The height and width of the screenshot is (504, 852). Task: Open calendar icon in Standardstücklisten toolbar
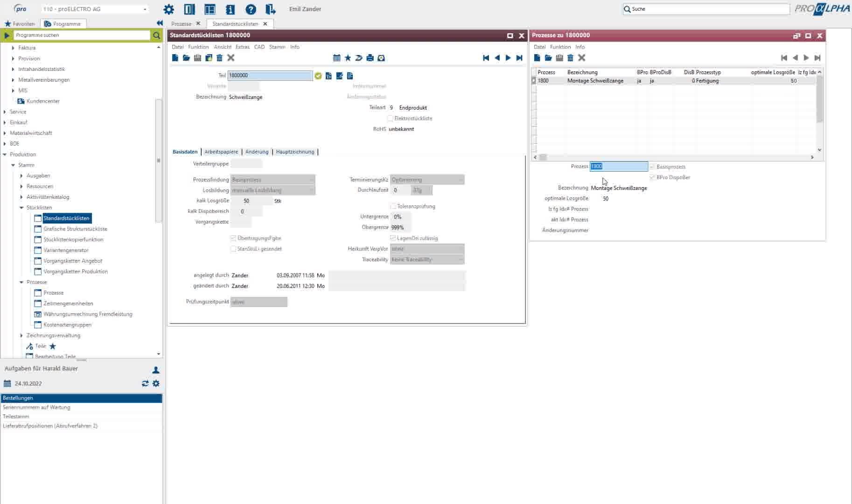(x=336, y=58)
